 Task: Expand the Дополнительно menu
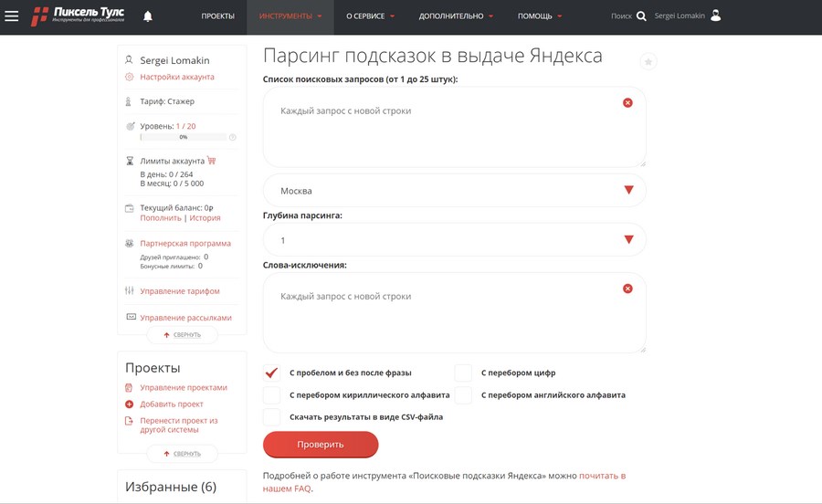tap(456, 16)
